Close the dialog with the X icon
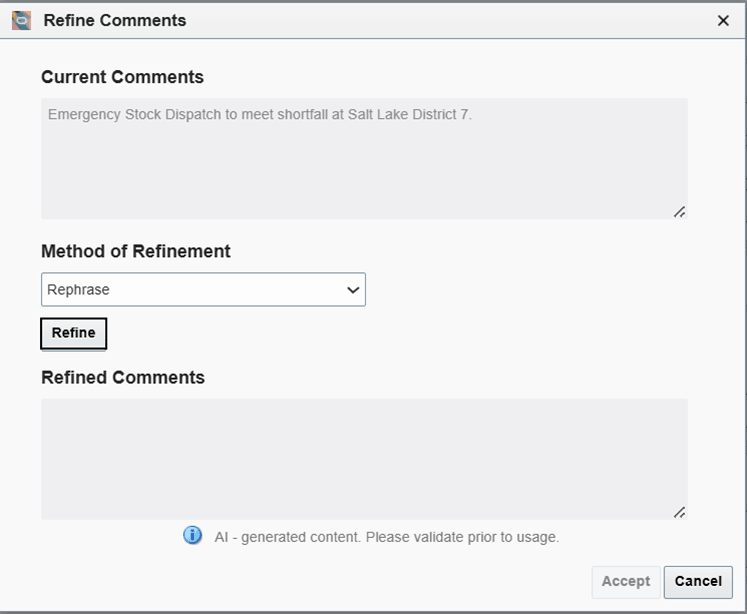 (723, 20)
